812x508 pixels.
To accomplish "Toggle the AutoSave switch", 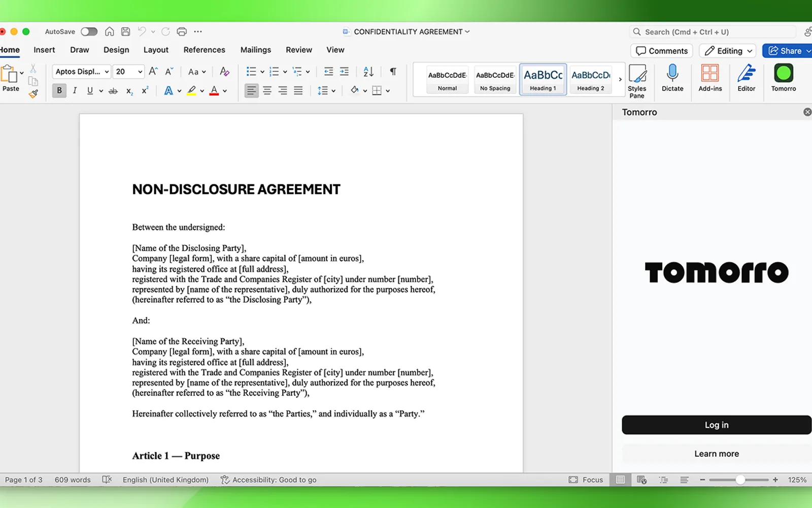I will (89, 31).
